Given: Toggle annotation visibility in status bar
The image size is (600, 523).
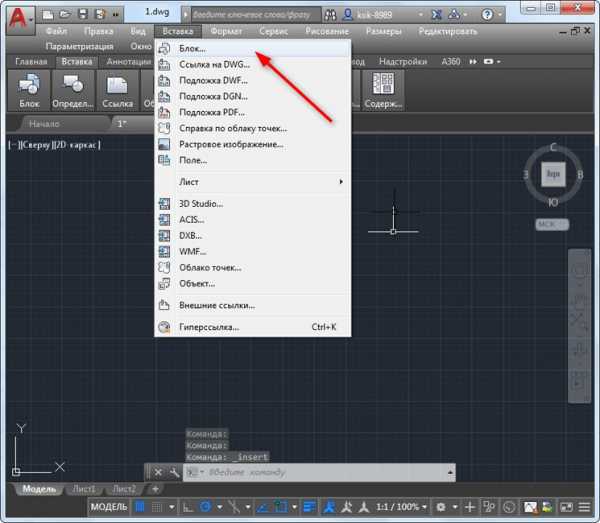Looking at the screenshot, I should [x=329, y=507].
